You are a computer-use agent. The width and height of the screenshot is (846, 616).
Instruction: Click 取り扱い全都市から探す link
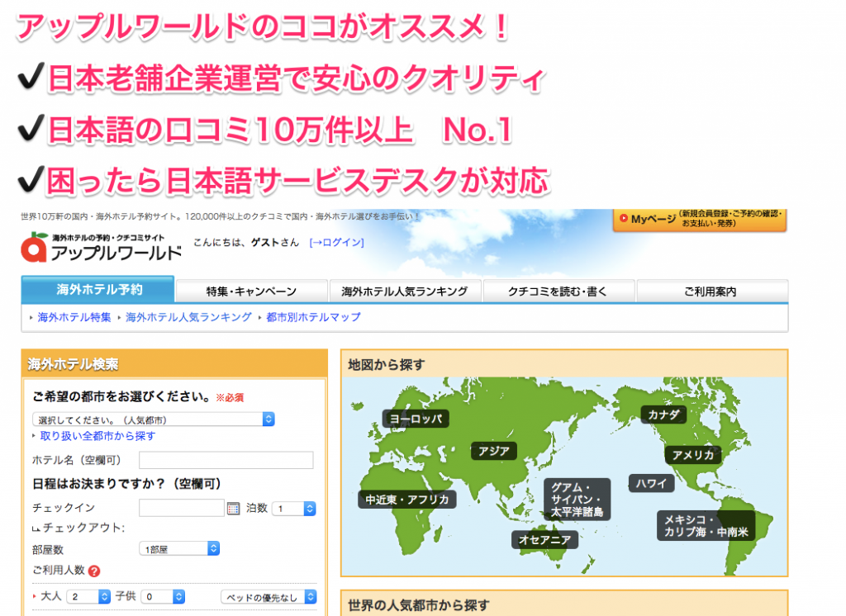tap(97, 436)
